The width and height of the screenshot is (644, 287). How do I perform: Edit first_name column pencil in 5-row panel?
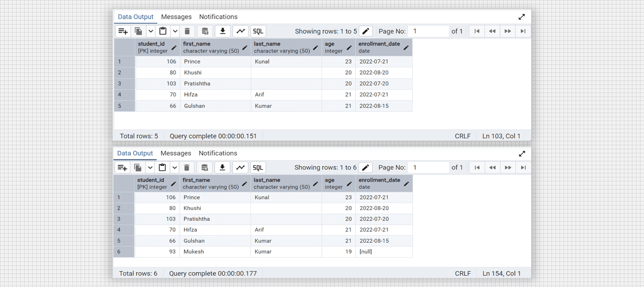pyautogui.click(x=245, y=48)
